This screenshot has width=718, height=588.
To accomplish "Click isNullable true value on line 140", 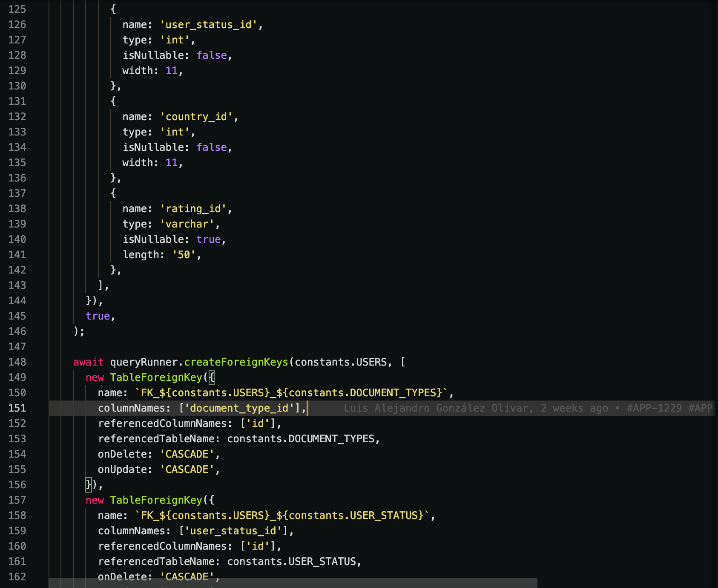I will [x=209, y=239].
